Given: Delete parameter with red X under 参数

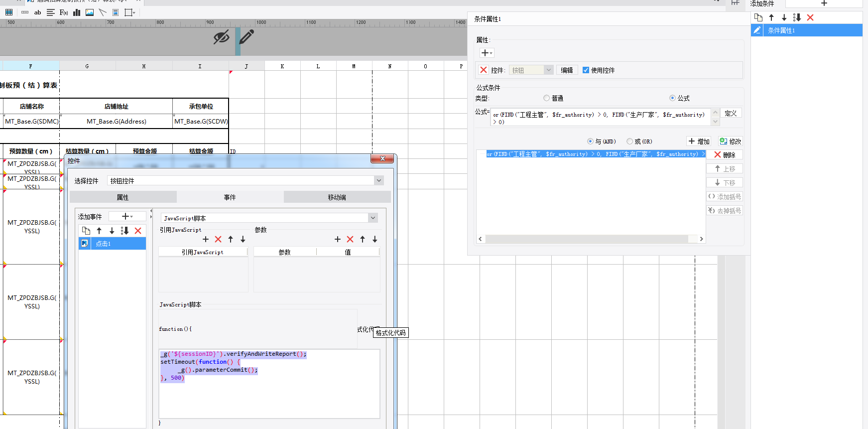Looking at the screenshot, I should [350, 239].
